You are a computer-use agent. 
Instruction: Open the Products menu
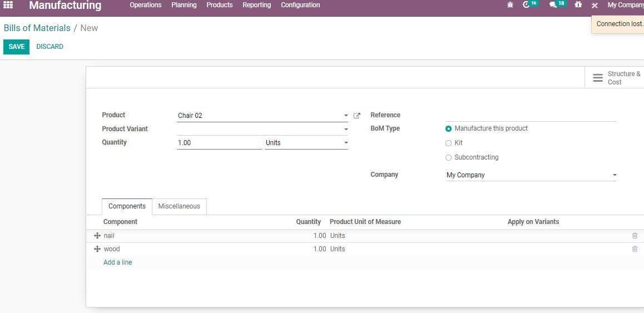tap(219, 5)
